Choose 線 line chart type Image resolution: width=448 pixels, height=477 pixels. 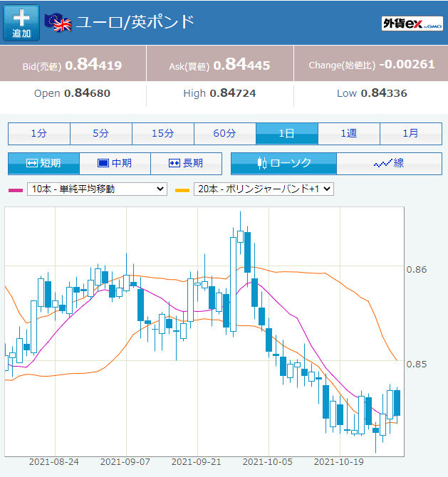tap(390, 163)
